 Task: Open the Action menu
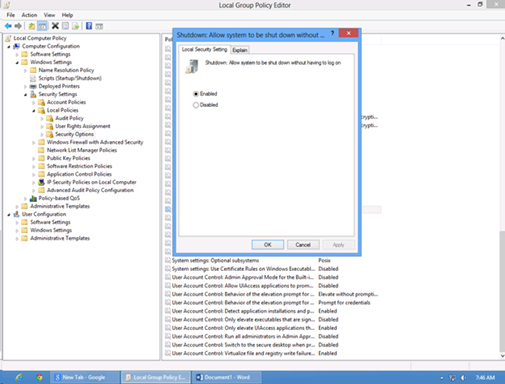click(x=29, y=15)
